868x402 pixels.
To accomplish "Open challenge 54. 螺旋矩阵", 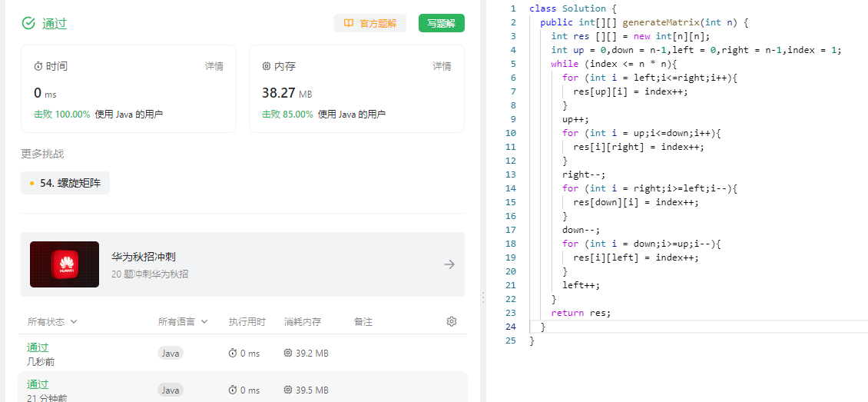I will pyautogui.click(x=65, y=183).
